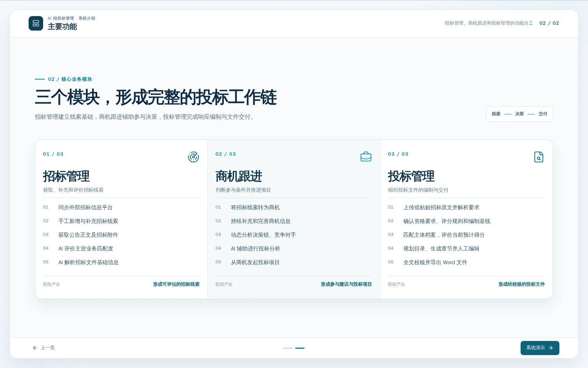Click the 商机跟进 card title

click(x=239, y=176)
